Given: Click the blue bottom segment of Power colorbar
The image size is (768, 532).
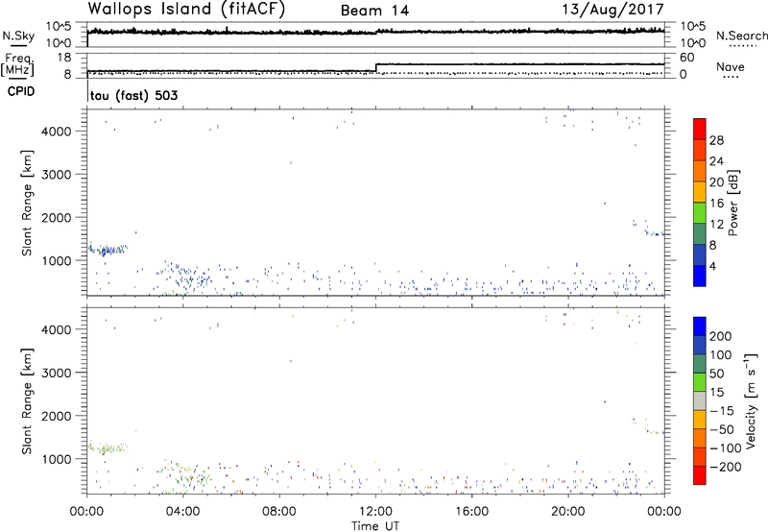Looking at the screenshot, I should pyautogui.click(x=700, y=276).
